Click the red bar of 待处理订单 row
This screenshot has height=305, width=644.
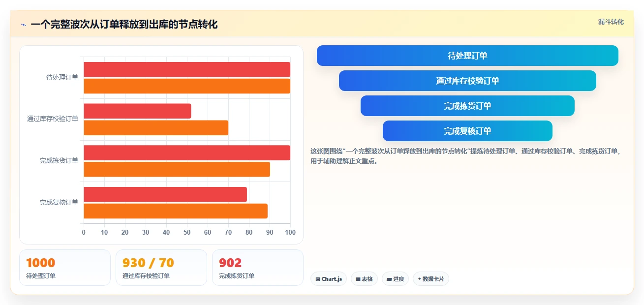(187, 69)
